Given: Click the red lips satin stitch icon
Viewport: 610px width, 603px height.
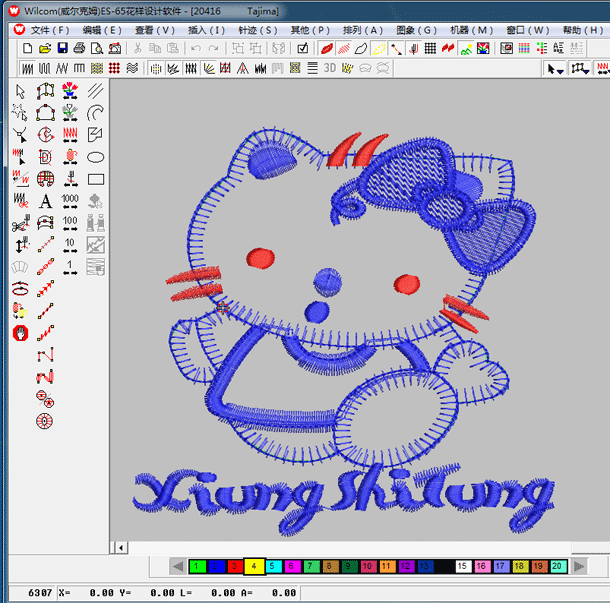Looking at the screenshot, I should click(327, 48).
